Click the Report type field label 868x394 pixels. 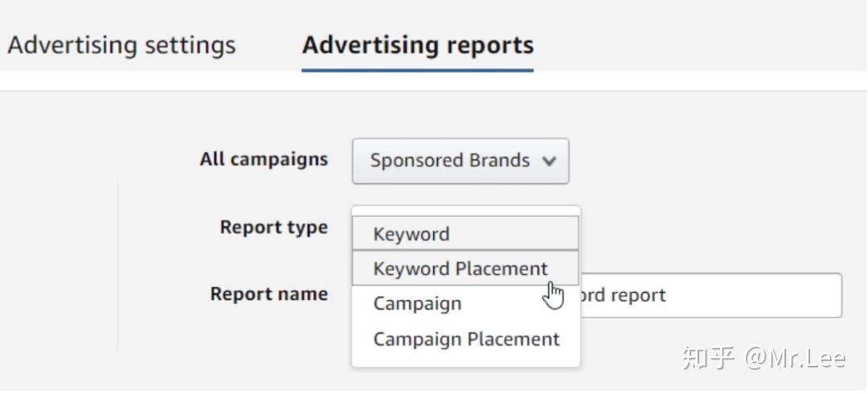point(273,228)
